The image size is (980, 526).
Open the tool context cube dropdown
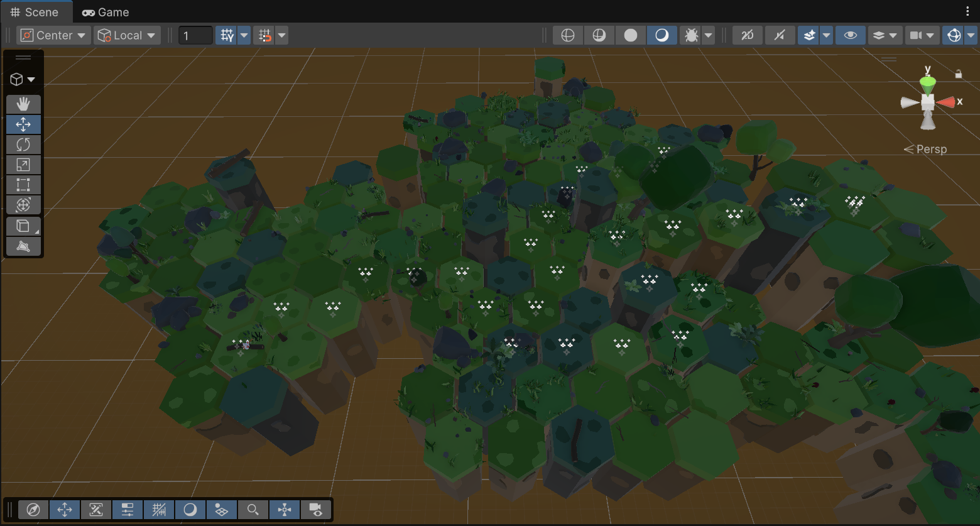click(23, 79)
